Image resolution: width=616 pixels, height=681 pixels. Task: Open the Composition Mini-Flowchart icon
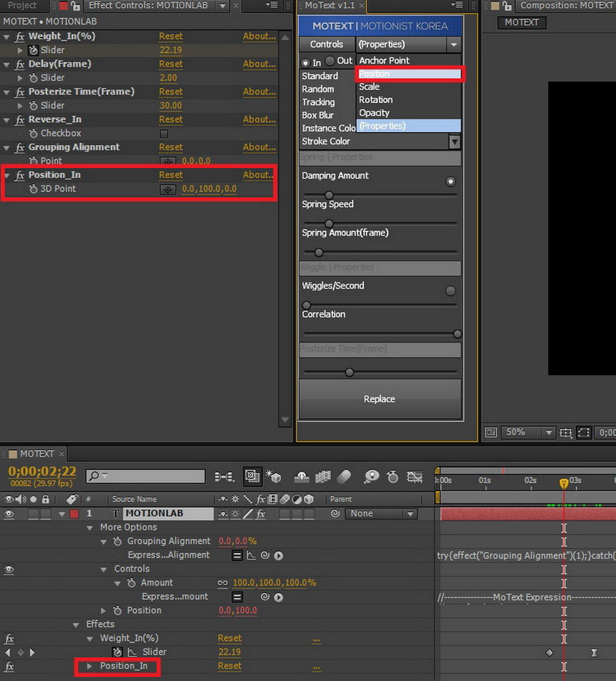[x=224, y=477]
